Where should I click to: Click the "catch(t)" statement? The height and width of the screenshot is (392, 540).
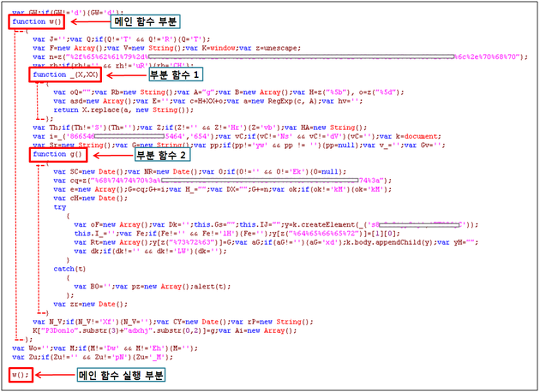(70, 269)
